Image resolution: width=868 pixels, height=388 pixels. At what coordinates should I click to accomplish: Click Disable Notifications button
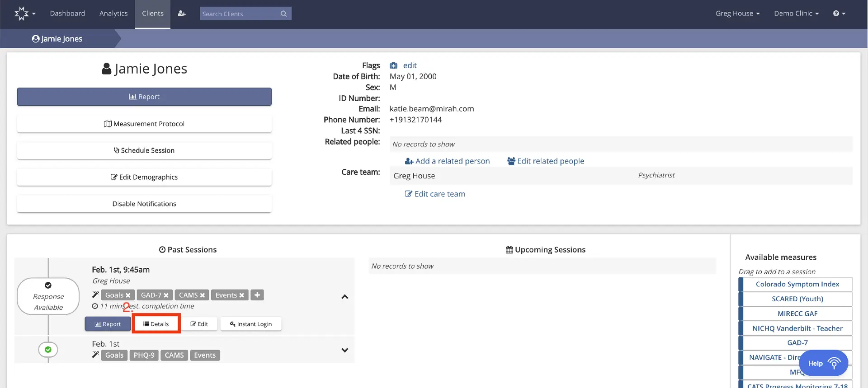tap(144, 204)
